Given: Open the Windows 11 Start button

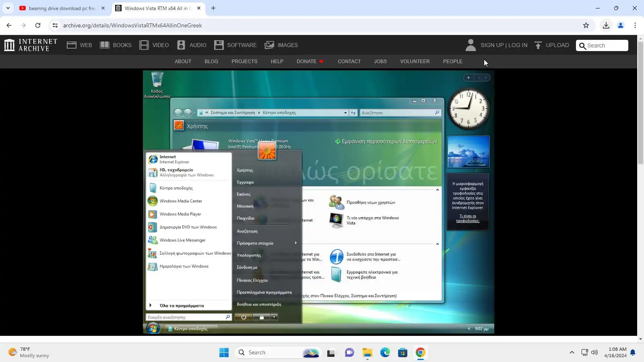Looking at the screenshot, I should pos(224,353).
